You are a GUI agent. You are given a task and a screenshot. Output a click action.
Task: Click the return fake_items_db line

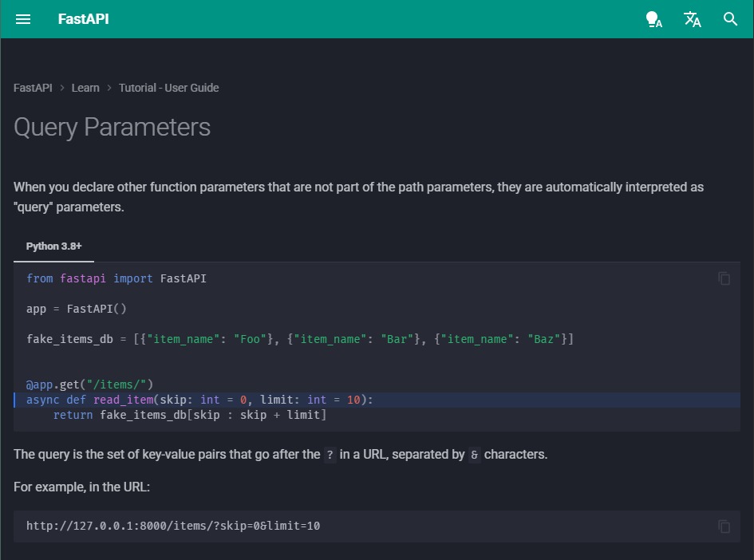click(190, 415)
